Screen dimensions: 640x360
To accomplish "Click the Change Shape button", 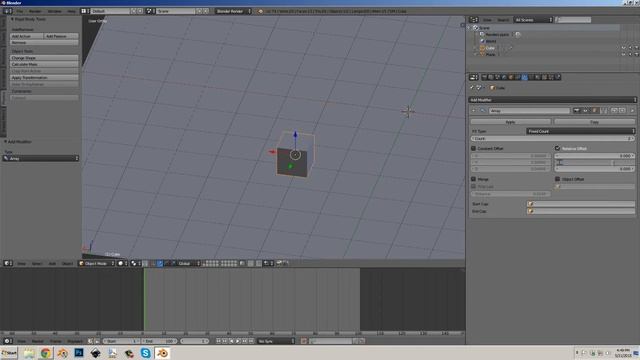I will click(x=44, y=58).
